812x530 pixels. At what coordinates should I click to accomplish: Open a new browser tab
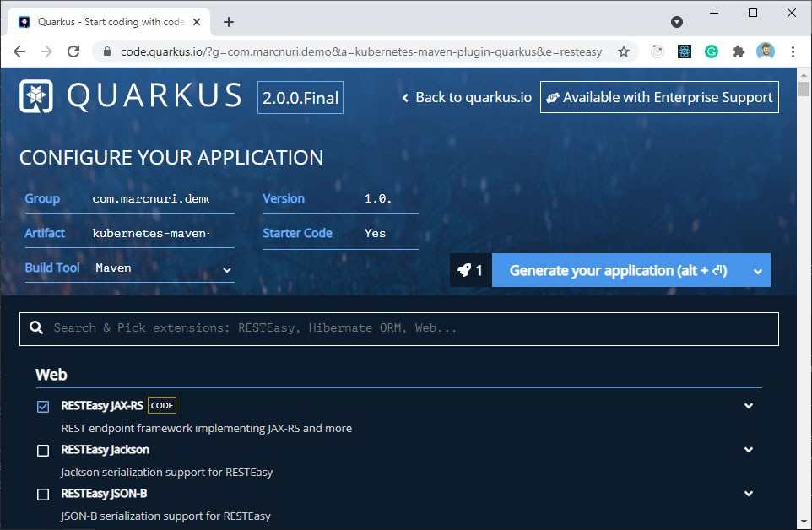pos(229,22)
